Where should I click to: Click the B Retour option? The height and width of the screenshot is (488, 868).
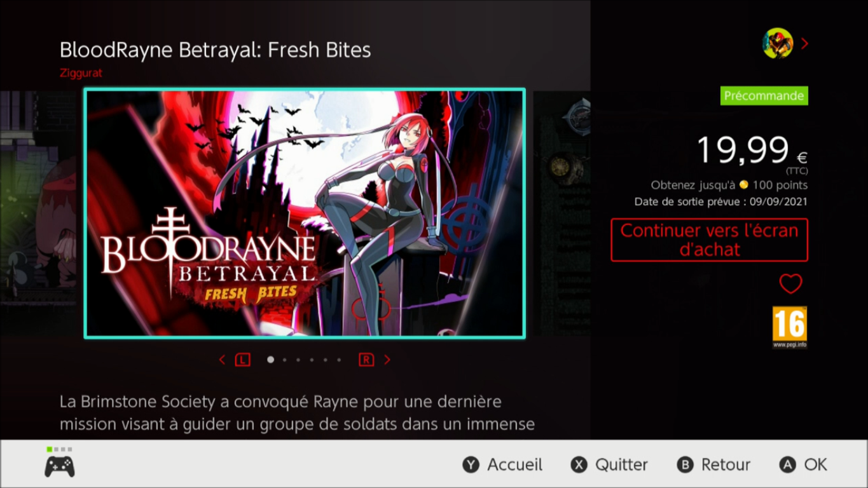pyautogui.click(x=713, y=464)
